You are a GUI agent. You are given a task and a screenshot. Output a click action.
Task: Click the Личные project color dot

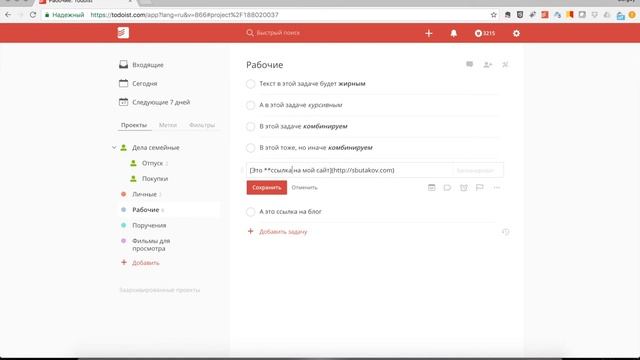pos(124,194)
